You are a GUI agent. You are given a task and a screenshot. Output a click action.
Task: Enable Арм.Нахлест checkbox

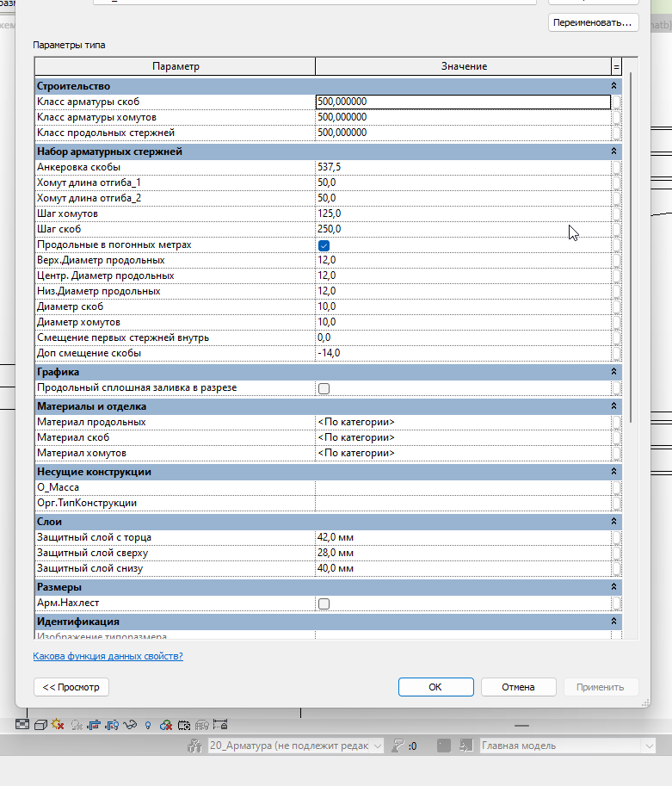(324, 603)
